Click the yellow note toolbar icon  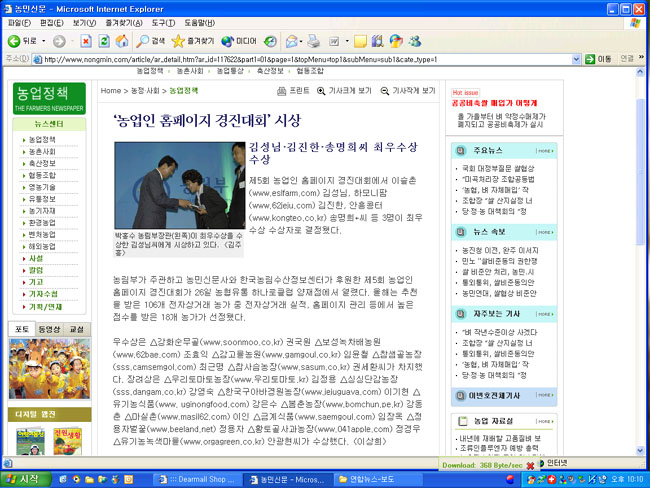[x=360, y=41]
